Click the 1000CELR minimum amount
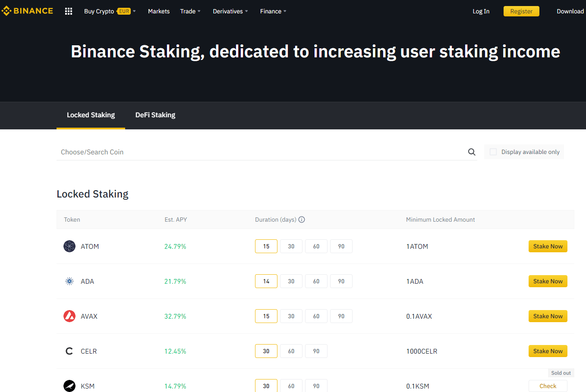 pos(422,351)
